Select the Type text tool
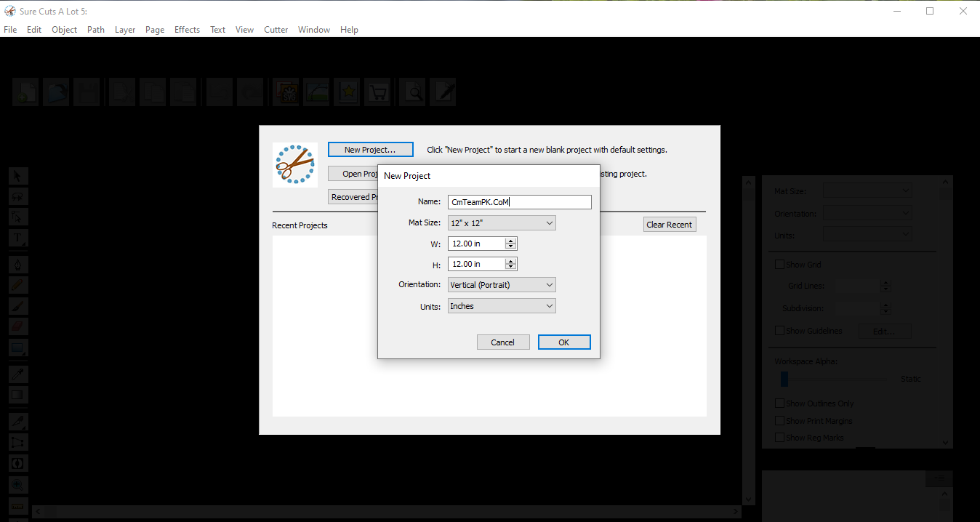980x522 pixels. (x=18, y=238)
